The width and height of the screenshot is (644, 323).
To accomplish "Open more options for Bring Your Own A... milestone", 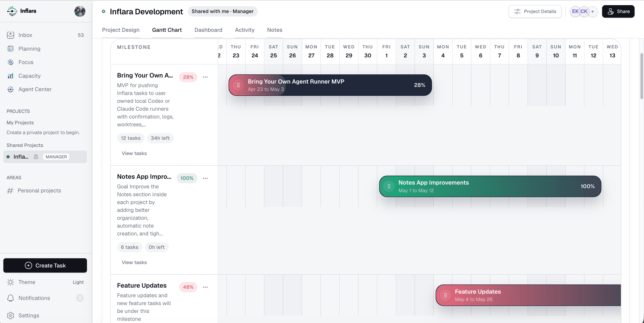I will click(x=205, y=77).
